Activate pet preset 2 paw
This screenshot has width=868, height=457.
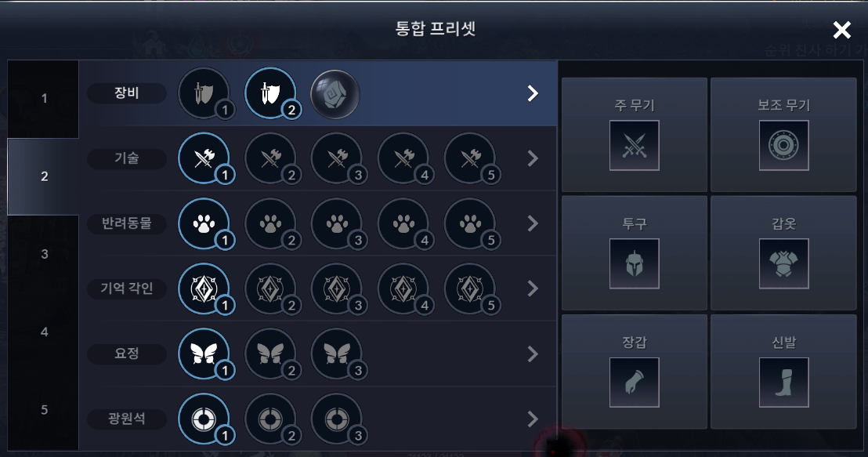tap(271, 223)
